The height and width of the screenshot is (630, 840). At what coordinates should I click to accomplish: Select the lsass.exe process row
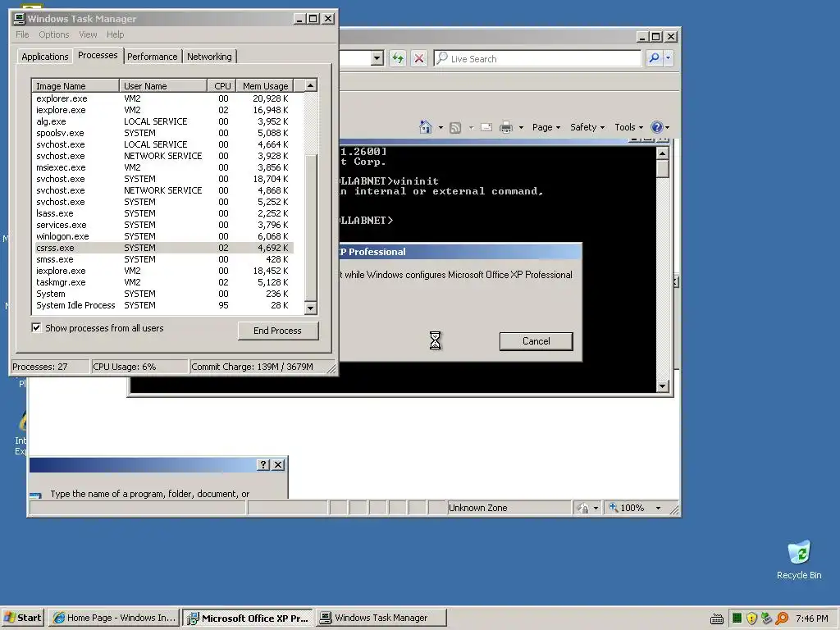point(162,214)
